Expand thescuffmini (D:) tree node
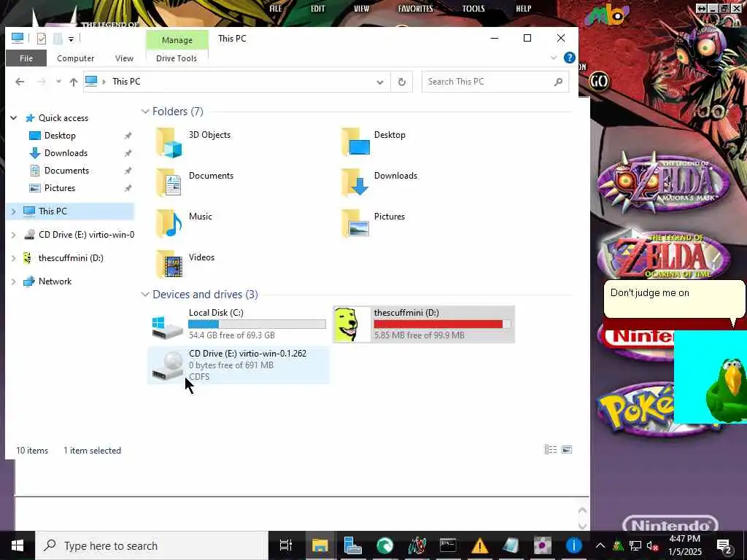 pyautogui.click(x=14, y=258)
